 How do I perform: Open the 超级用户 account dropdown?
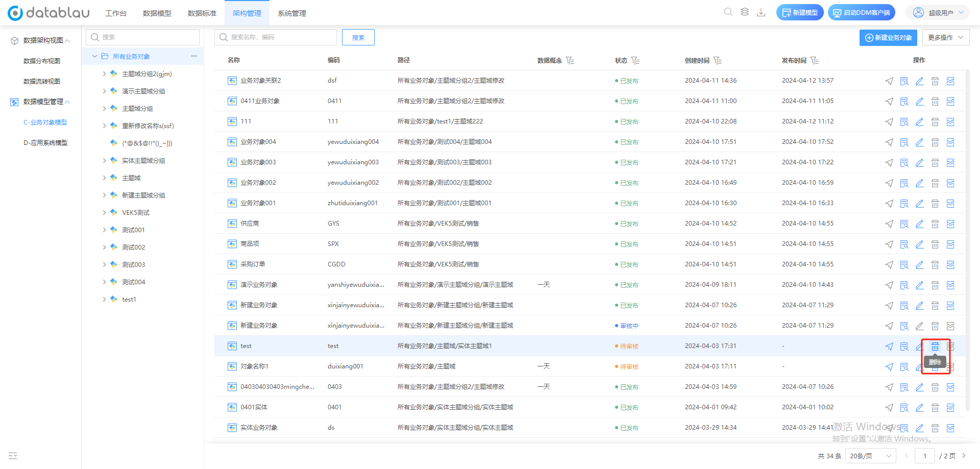tap(937, 13)
